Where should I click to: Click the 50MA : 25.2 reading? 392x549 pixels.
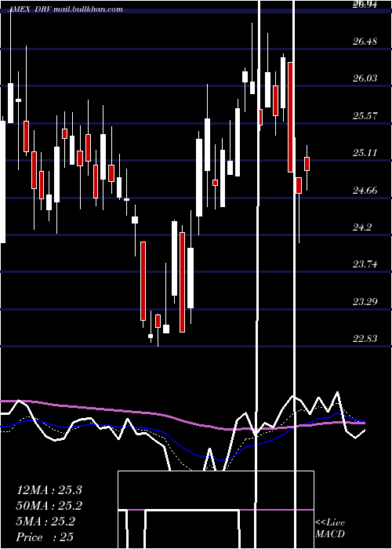pyautogui.click(x=49, y=506)
